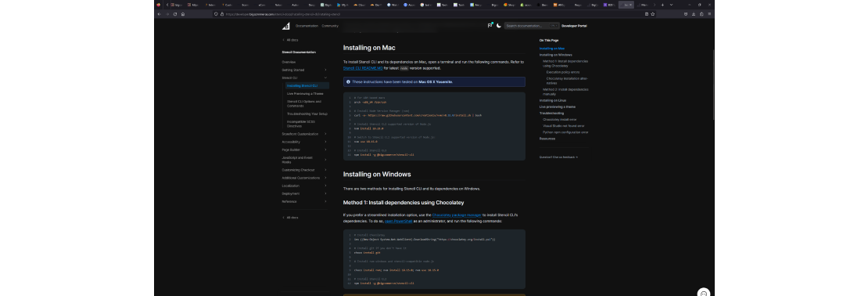Open reader view icon in address bar
Image resolution: width=868 pixels, height=296 pixels.
[x=647, y=14]
